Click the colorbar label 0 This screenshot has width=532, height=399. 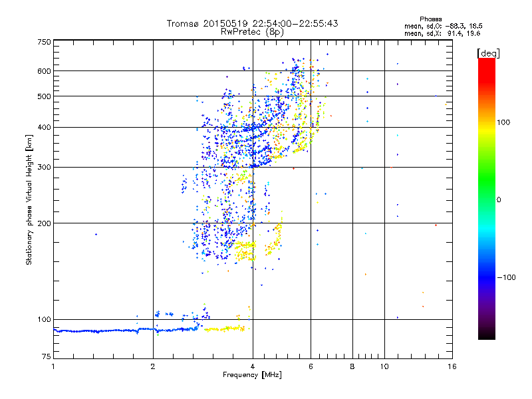tap(499, 200)
